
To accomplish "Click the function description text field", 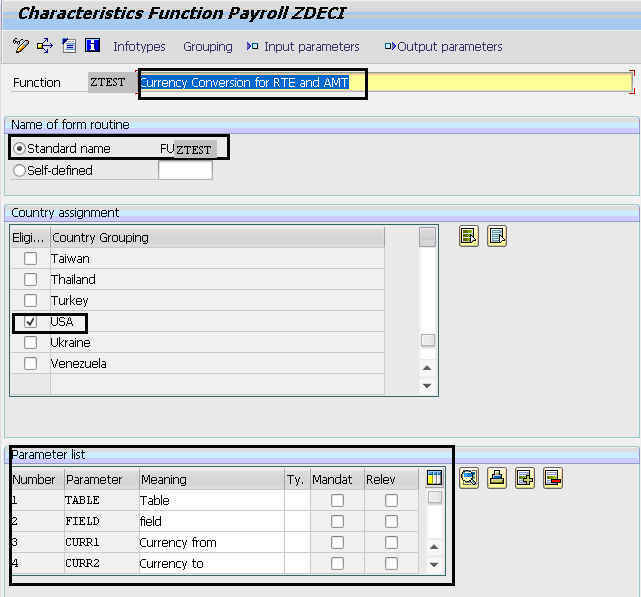I will 385,82.
